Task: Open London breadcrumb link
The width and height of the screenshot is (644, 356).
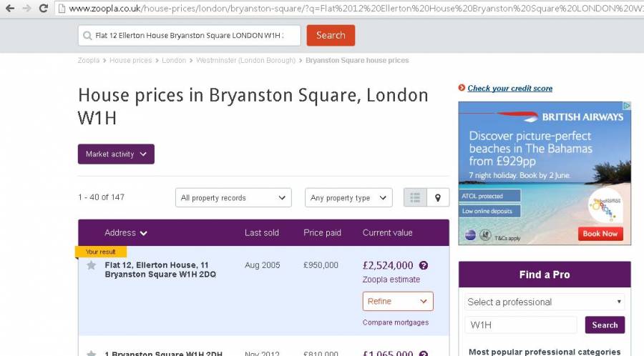Action: (x=174, y=60)
